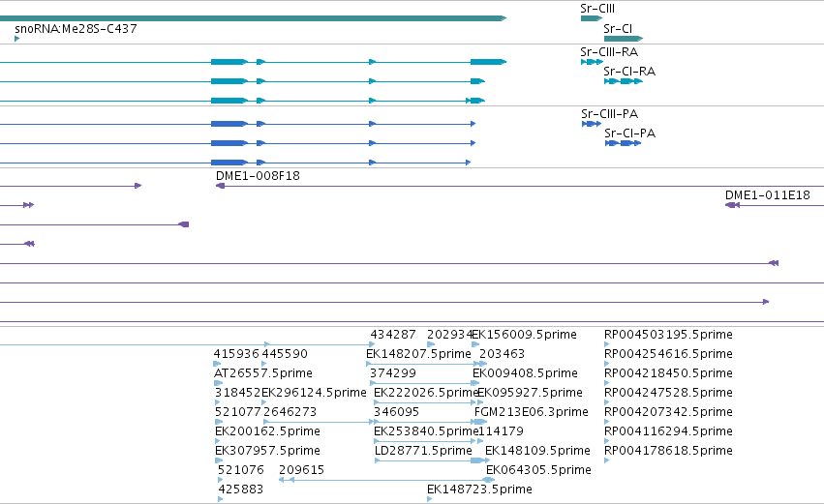Select the DME1-011E18 clone label
Image resolution: width=824 pixels, height=504 pixels.
tap(768, 195)
